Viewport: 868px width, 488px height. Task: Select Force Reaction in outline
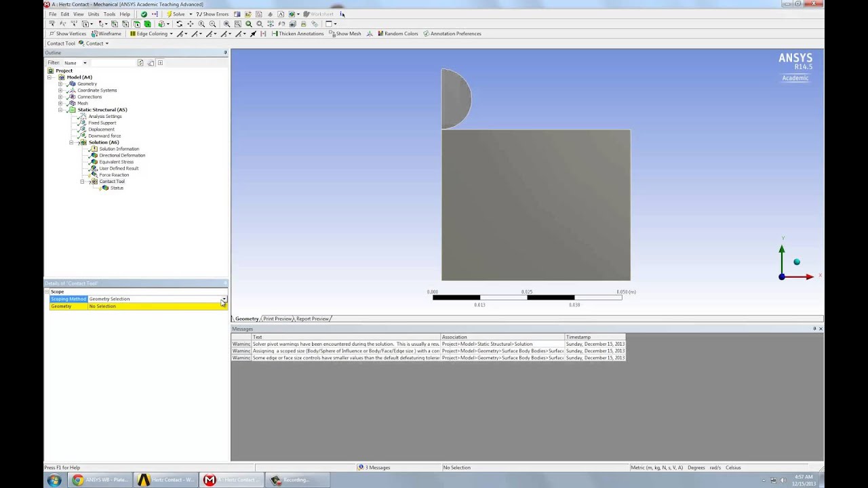114,175
